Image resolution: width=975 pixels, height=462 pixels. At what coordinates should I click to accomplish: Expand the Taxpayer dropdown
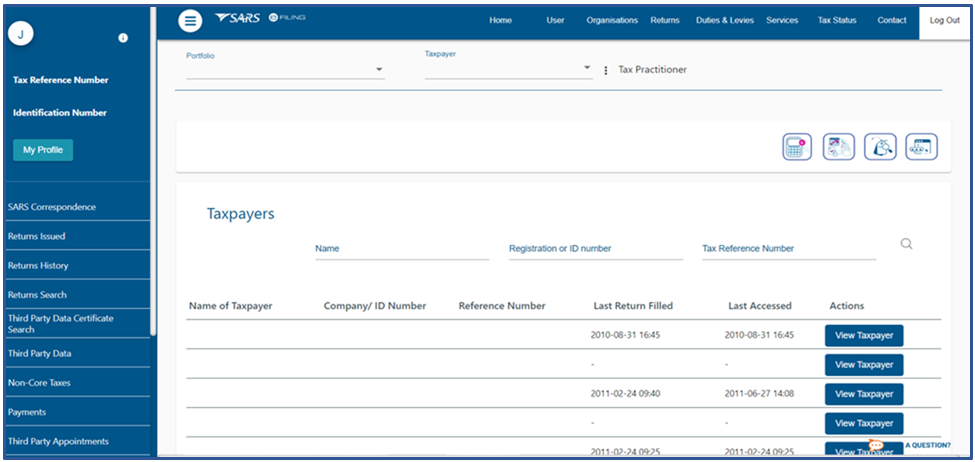(587, 69)
